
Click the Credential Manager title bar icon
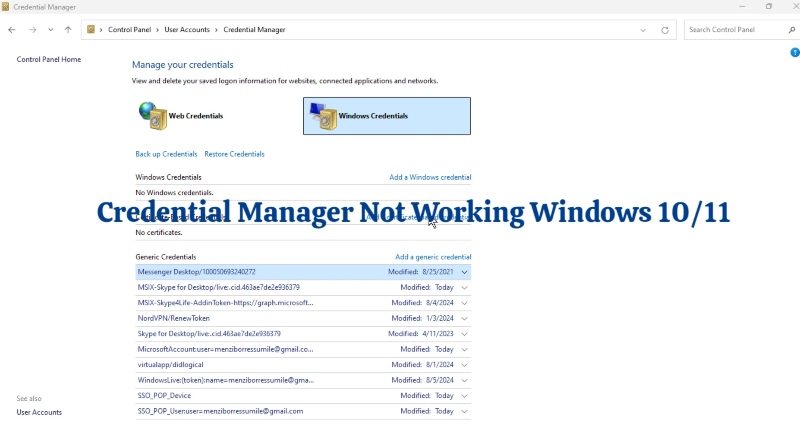(x=6, y=7)
